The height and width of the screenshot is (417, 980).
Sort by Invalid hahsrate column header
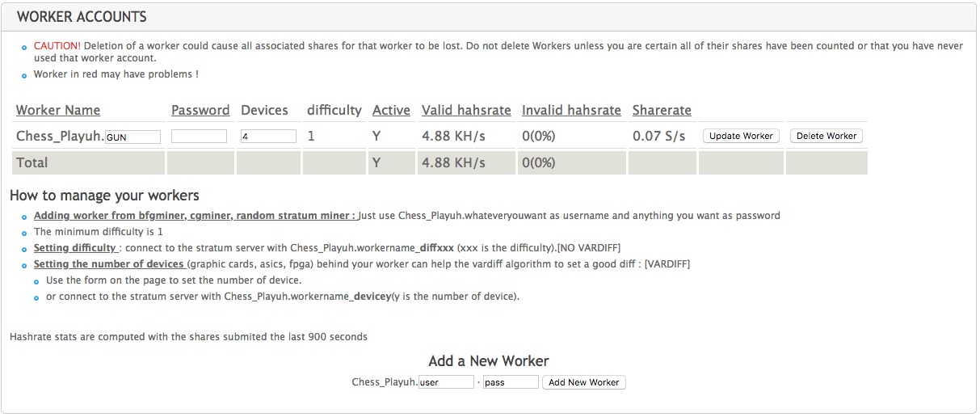571,110
